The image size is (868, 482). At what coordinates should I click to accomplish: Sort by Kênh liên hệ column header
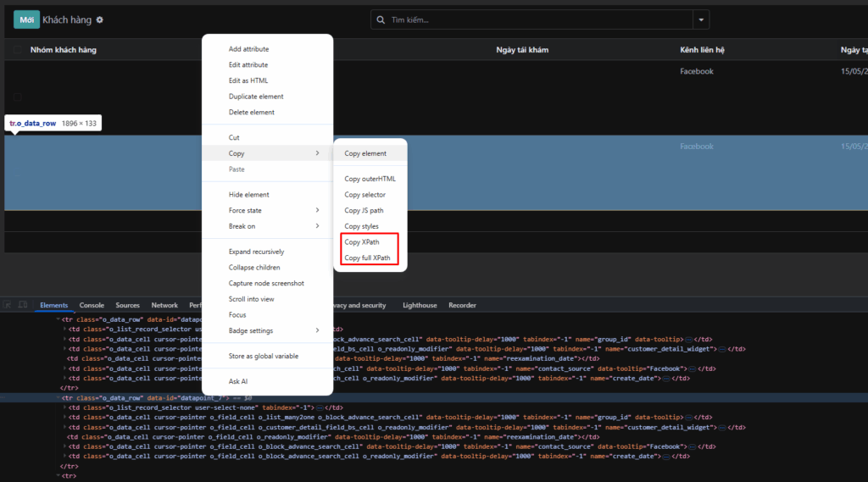702,50
